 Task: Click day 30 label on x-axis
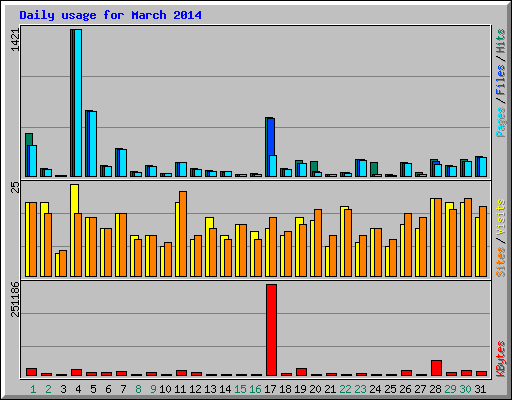click(x=465, y=389)
